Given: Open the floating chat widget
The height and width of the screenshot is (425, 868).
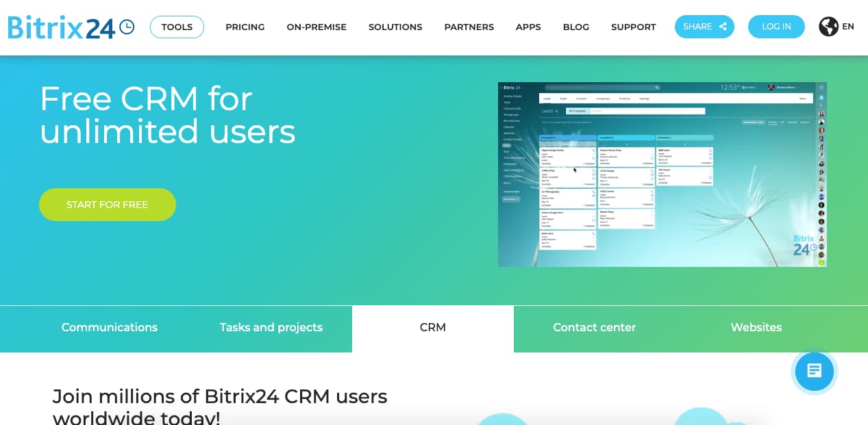Looking at the screenshot, I should pos(814,371).
